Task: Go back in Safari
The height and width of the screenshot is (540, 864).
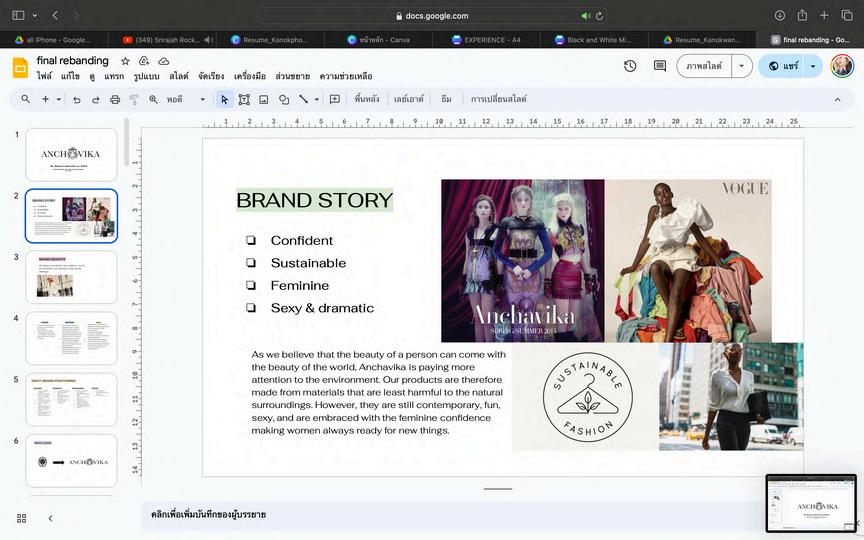Action: tap(55, 15)
